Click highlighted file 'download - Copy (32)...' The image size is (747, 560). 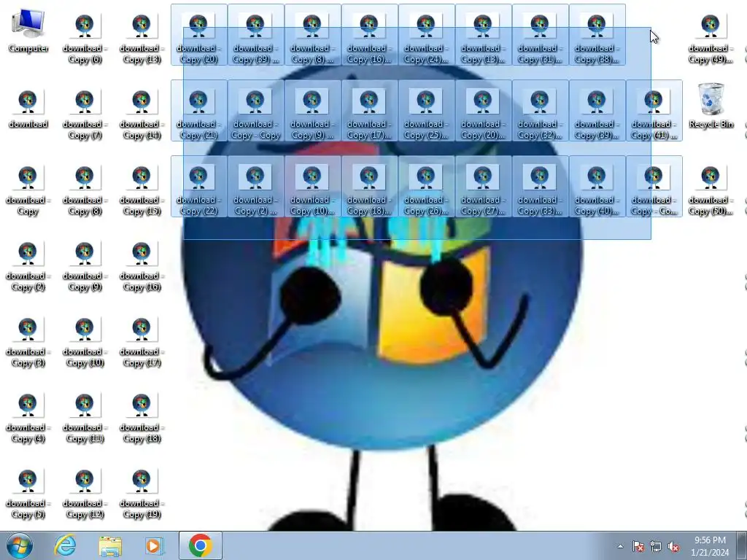tap(541, 111)
